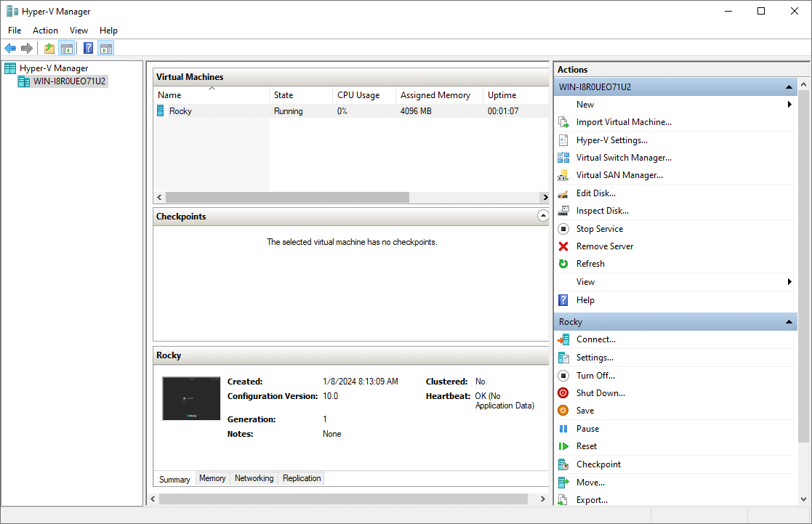Select WIN-I8R0UEO71U2 server in tree

tap(69, 81)
